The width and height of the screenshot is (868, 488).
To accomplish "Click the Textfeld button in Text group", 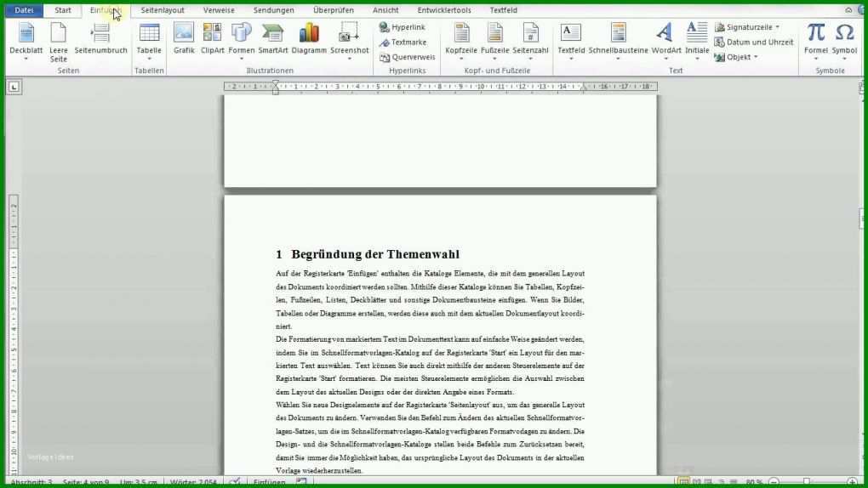I will click(x=571, y=42).
